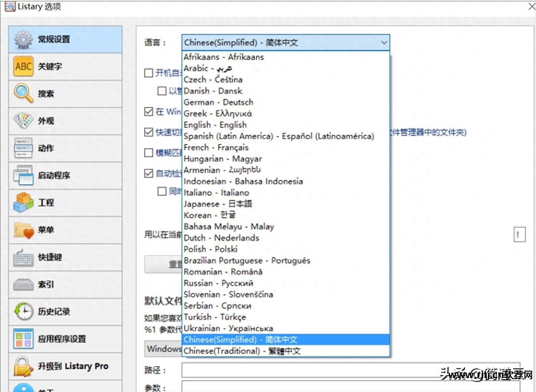Select Chinese(Traditional) - 繁體中文 language

(286, 351)
